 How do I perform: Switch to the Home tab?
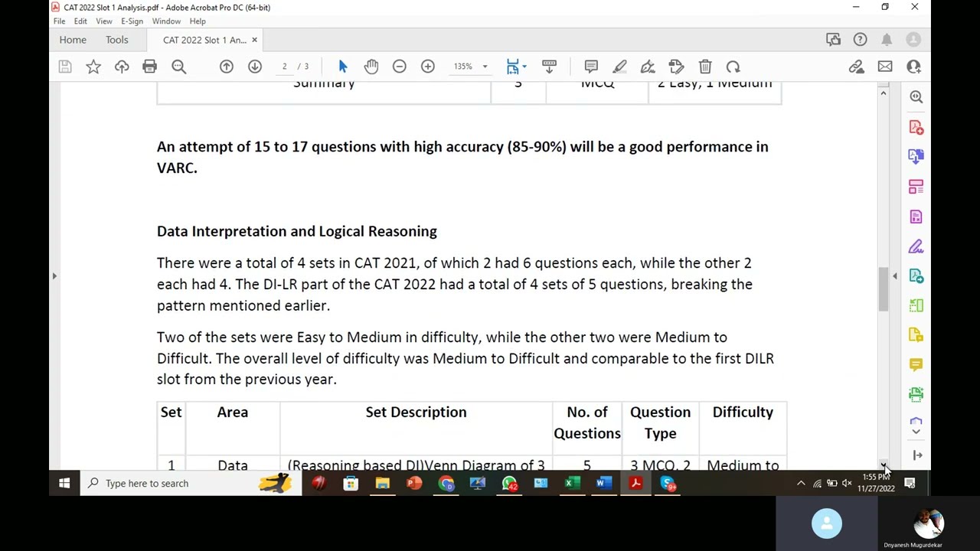73,40
